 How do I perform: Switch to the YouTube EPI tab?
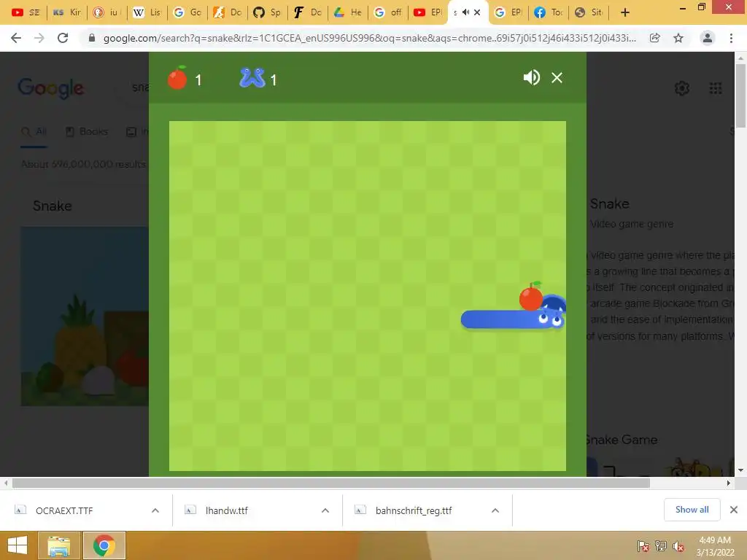pos(427,12)
